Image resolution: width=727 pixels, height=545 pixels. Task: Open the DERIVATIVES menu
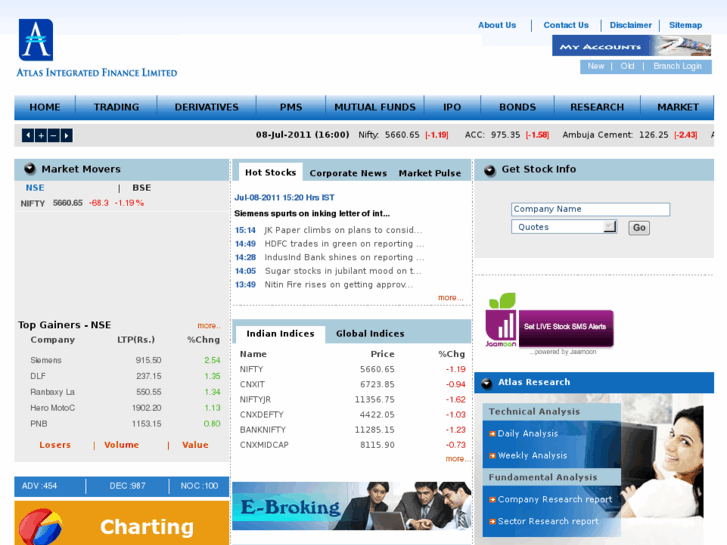click(206, 107)
